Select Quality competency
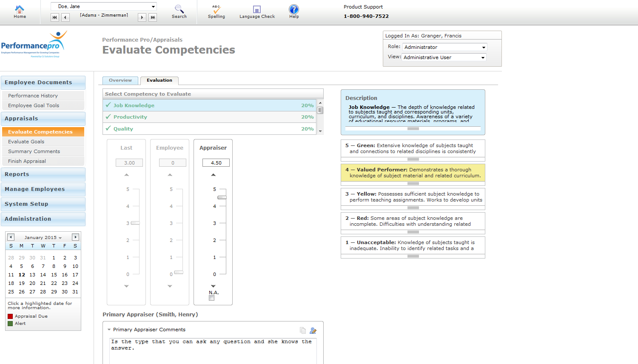The height and width of the screenshot is (364, 638). tap(210, 129)
